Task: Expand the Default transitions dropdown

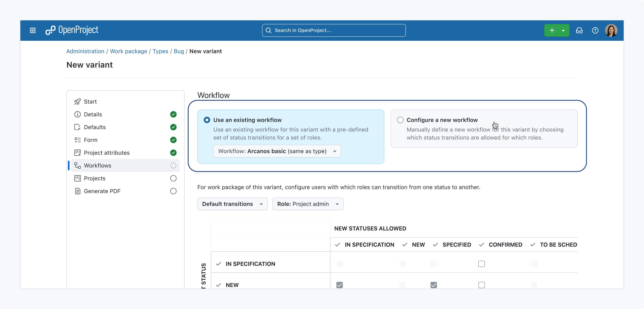Action: tap(232, 204)
